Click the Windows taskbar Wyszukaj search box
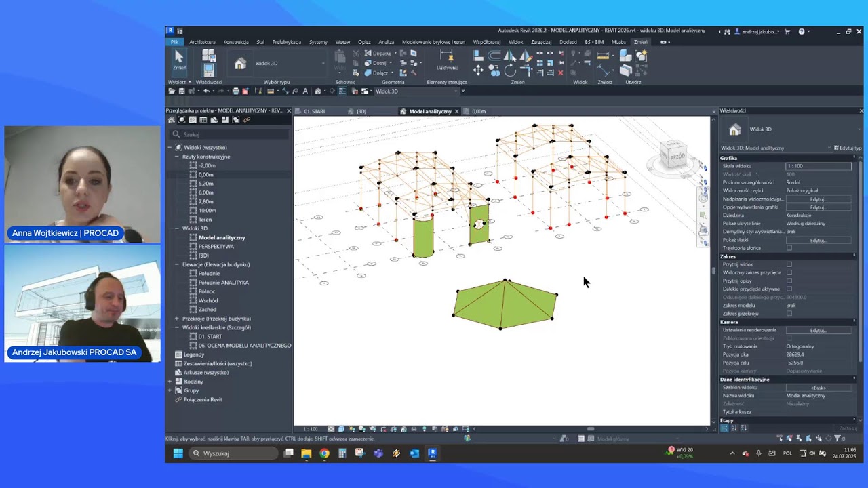Viewport: 868px width, 488px height. [x=233, y=453]
